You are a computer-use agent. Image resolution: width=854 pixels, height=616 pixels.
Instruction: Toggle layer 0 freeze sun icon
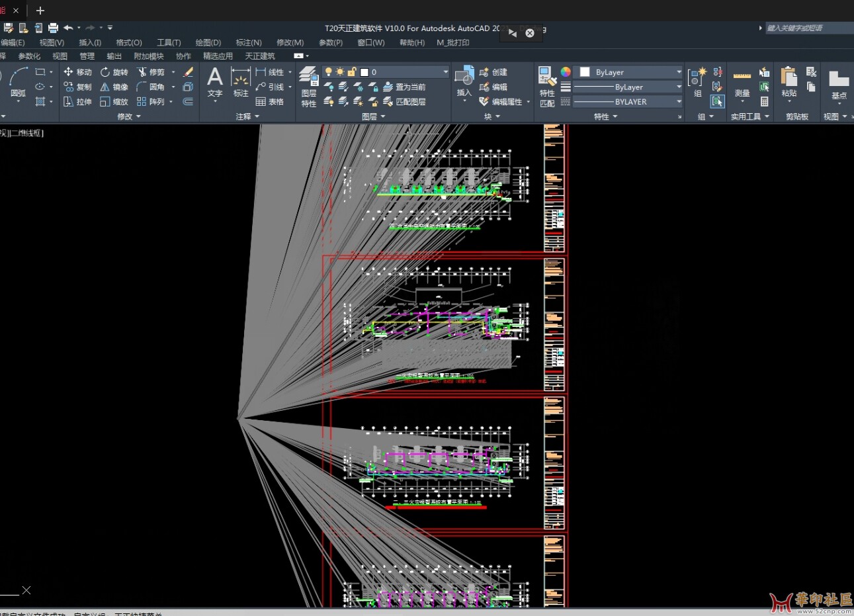(340, 72)
